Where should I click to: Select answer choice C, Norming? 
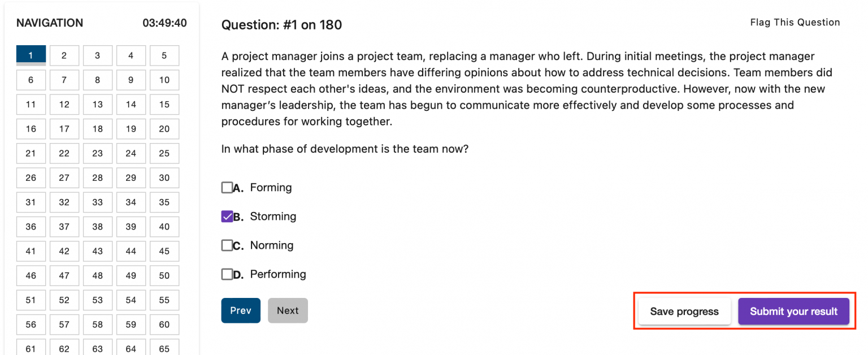228,245
